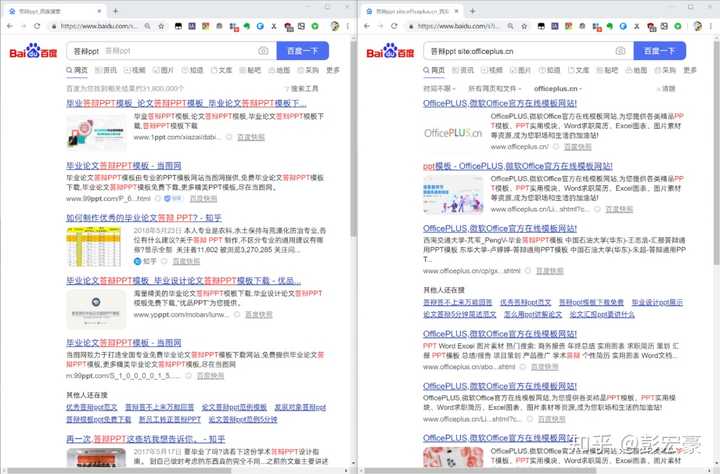The width and height of the screenshot is (720, 474).
Task: Click the zoom magnifier in left address bar
Action: pyautogui.click(x=147, y=26)
